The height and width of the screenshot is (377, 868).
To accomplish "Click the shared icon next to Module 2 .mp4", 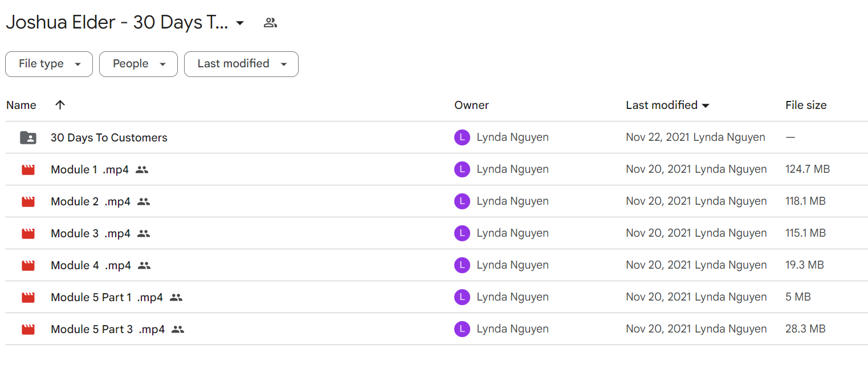I will tap(144, 201).
